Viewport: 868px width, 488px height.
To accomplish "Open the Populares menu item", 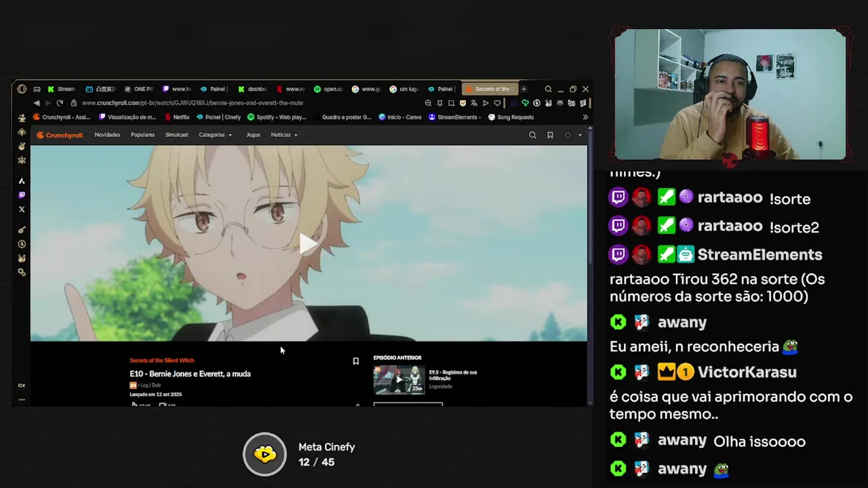I will pyautogui.click(x=142, y=135).
